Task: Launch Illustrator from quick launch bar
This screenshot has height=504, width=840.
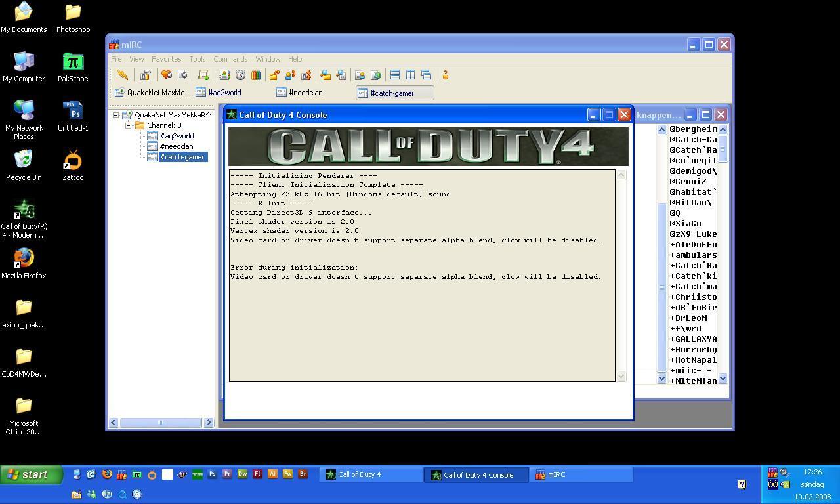Action: tap(272, 474)
